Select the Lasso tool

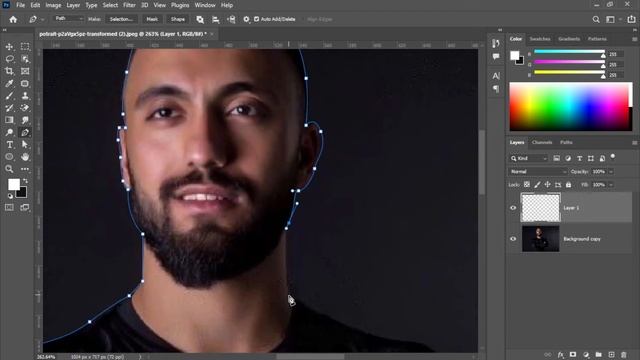coord(9,59)
